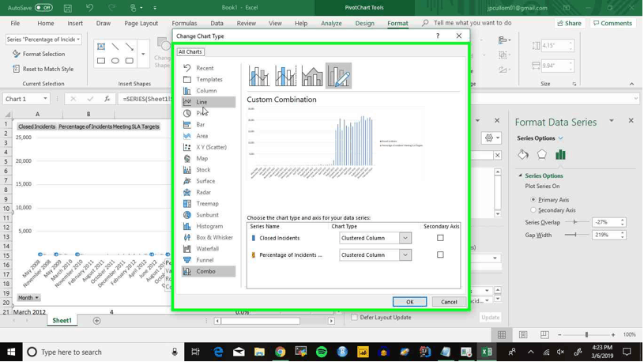Image resolution: width=644 pixels, height=362 pixels.
Task: Choose the X Y (Scatter) category
Action: pyautogui.click(x=209, y=147)
